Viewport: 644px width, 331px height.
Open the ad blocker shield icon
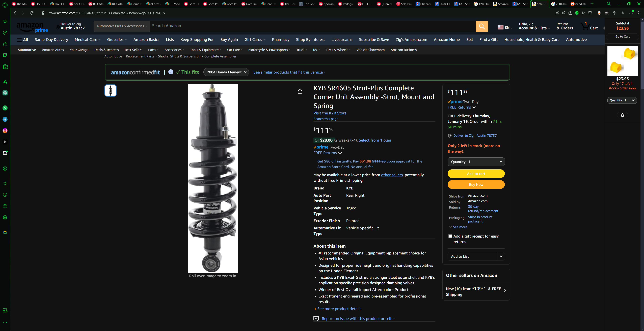pos(577,13)
